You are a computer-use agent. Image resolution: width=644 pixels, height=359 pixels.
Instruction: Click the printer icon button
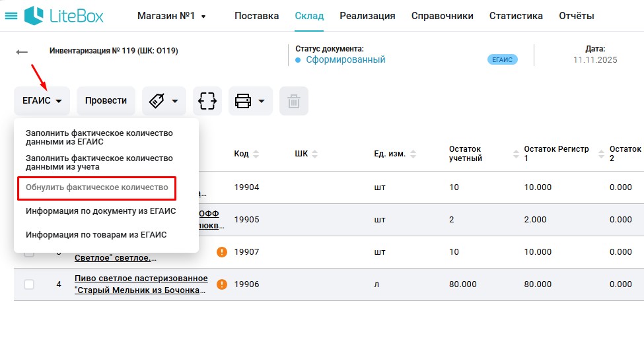pos(243,101)
